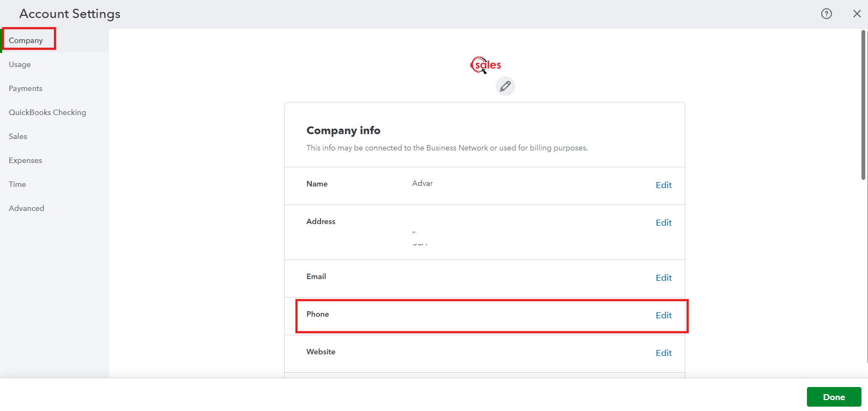Edit the company Name field
Image resolution: width=868 pixels, height=411 pixels.
click(664, 185)
